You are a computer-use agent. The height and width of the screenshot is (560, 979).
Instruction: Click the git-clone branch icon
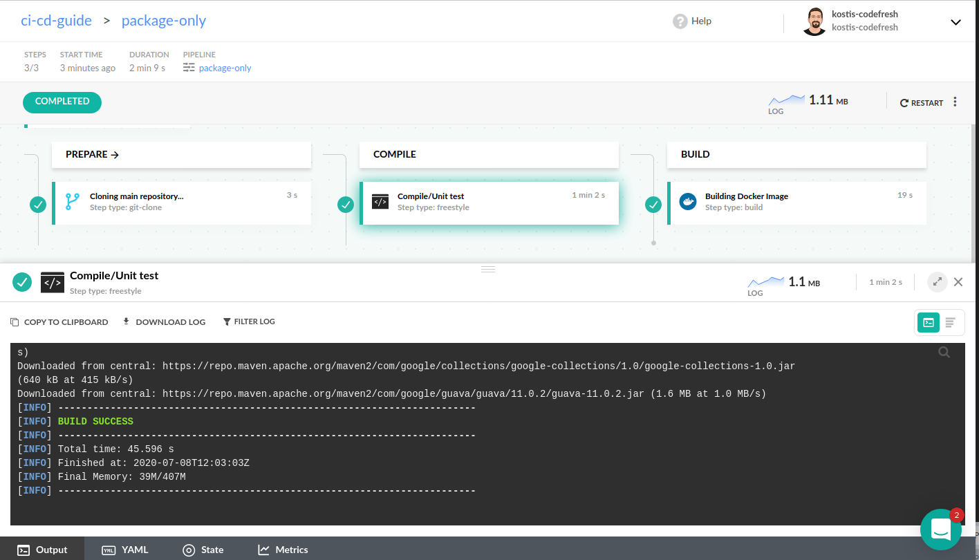(x=73, y=202)
